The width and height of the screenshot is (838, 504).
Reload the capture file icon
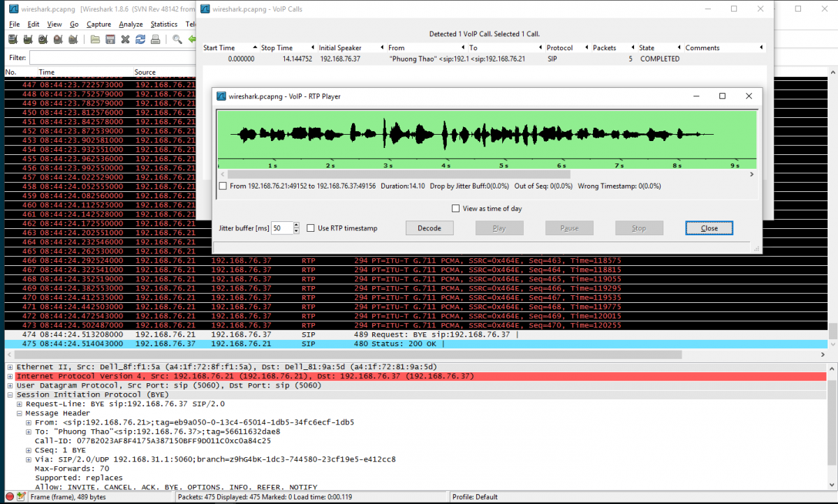[x=140, y=40]
